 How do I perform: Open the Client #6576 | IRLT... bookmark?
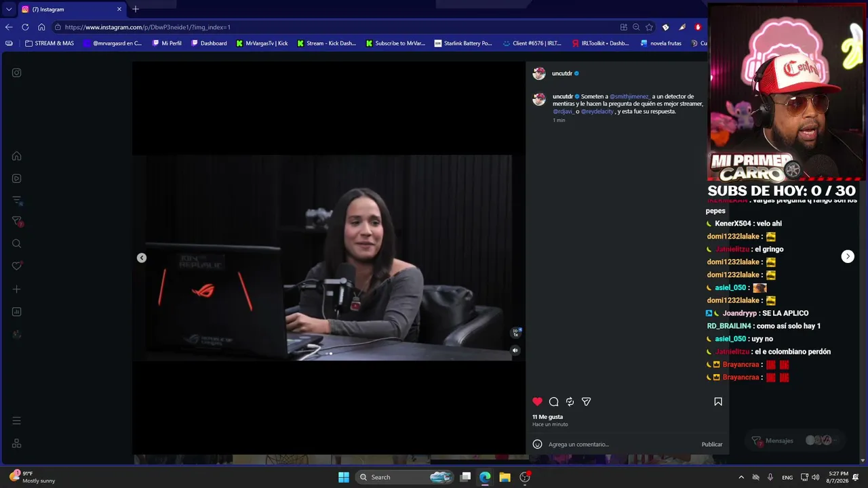532,43
